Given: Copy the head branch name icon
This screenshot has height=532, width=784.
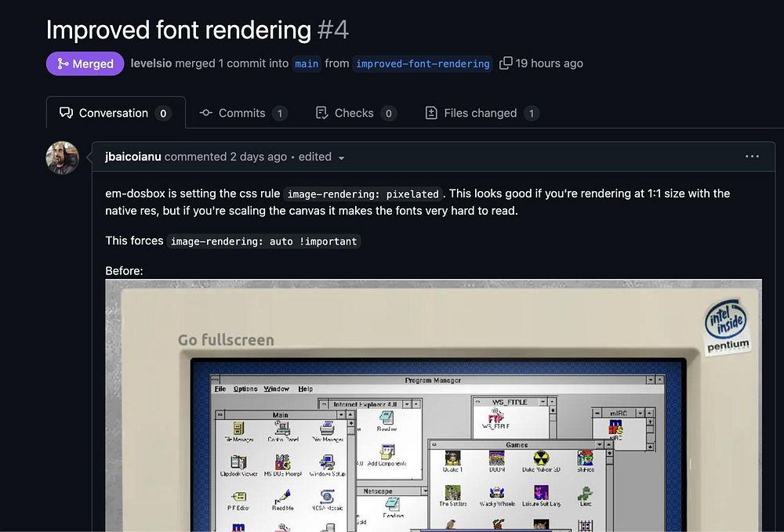Looking at the screenshot, I should point(506,63).
